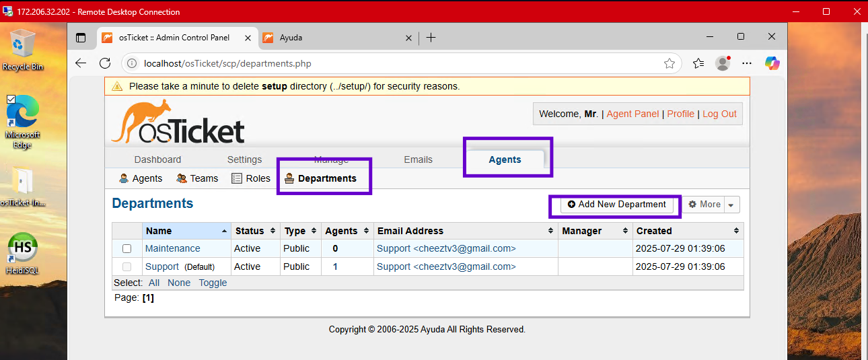The image size is (868, 360).
Task: Click Maintenance row email address link
Action: 446,248
